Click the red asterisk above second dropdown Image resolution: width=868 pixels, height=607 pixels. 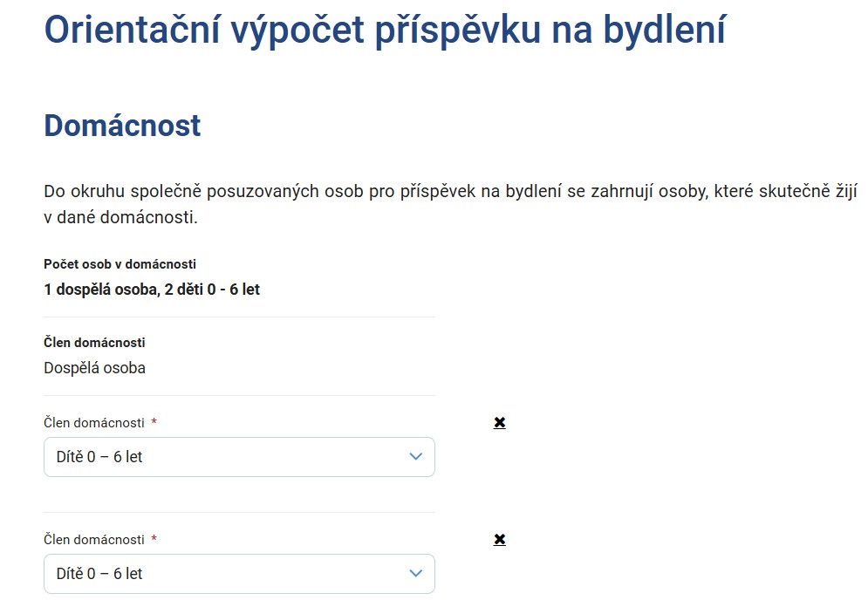[154, 540]
